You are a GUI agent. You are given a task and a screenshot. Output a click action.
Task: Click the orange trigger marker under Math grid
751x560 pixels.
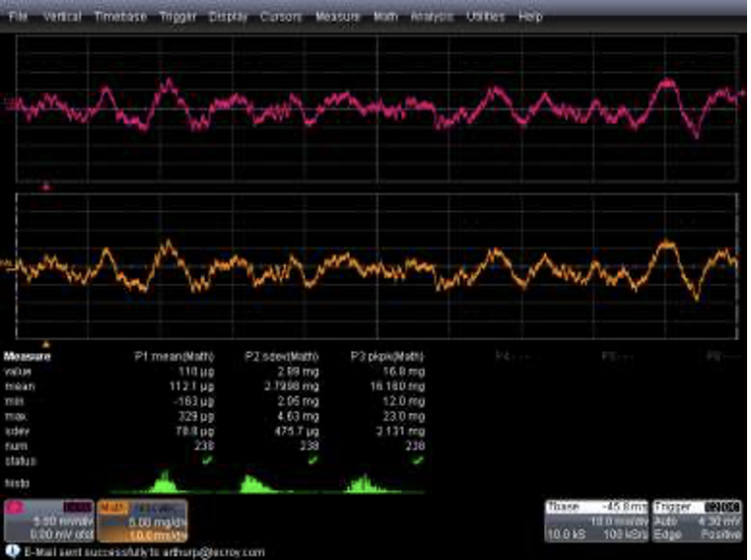45,343
